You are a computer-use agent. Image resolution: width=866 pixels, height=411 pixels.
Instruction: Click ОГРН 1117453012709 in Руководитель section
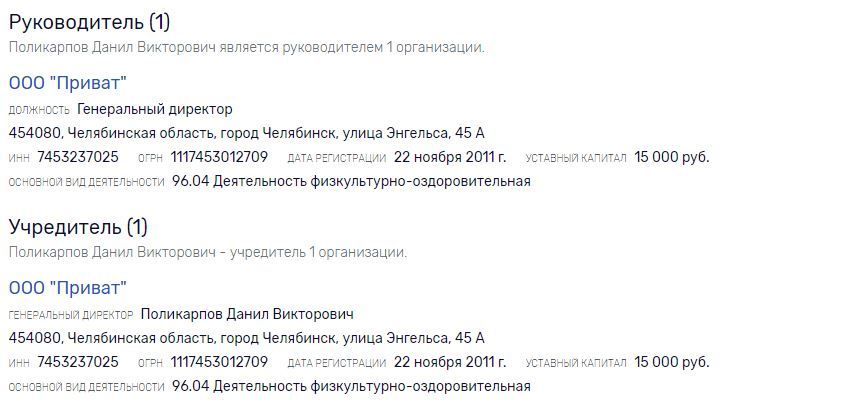click(219, 157)
